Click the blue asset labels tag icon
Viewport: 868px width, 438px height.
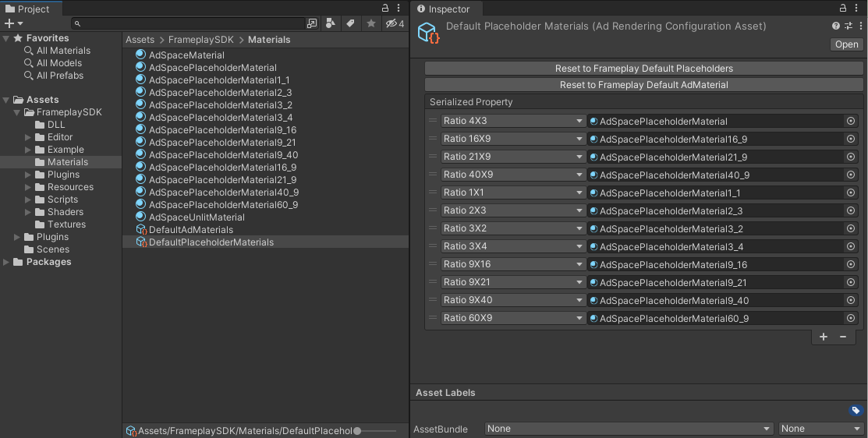pyautogui.click(x=856, y=411)
